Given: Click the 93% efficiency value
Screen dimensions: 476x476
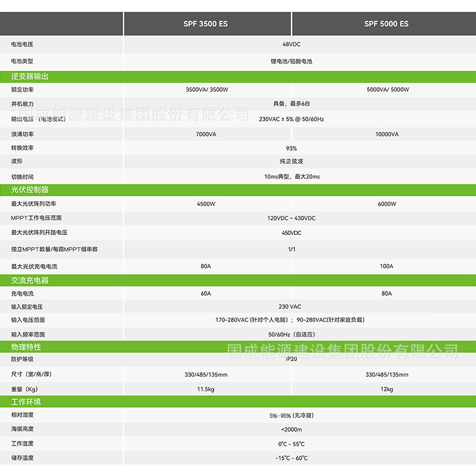Looking at the screenshot, I should (x=292, y=148).
